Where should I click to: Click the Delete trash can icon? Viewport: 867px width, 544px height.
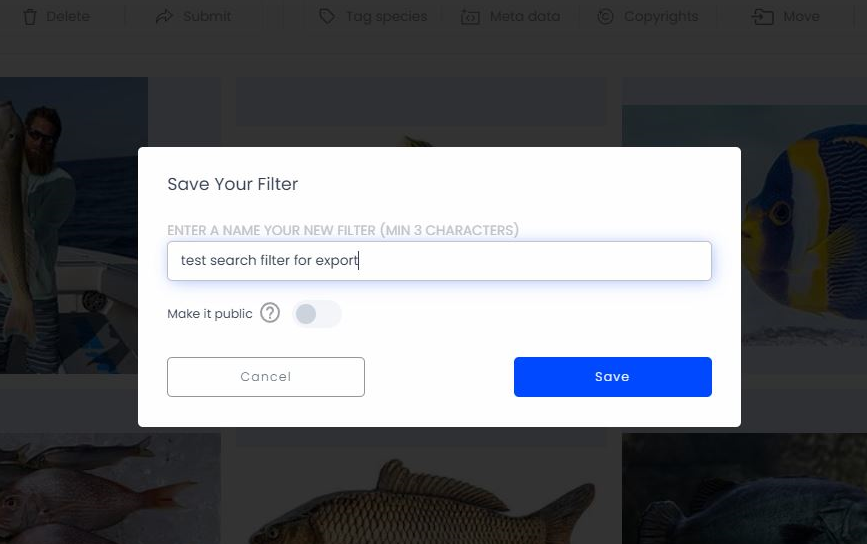tap(30, 17)
